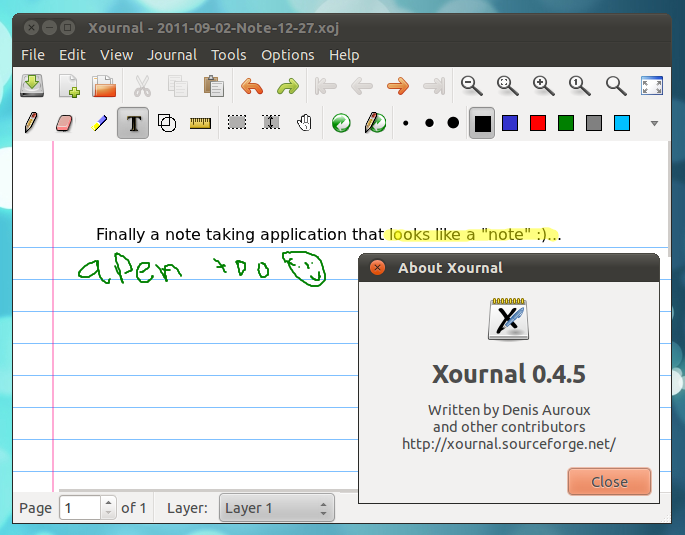The width and height of the screenshot is (685, 535).
Task: Open the View menu
Action: (x=117, y=55)
